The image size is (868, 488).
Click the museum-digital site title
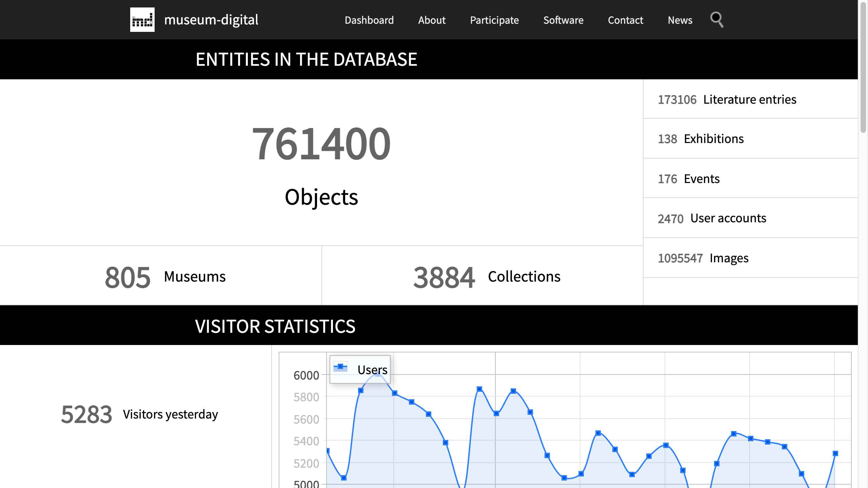pyautogui.click(x=211, y=20)
